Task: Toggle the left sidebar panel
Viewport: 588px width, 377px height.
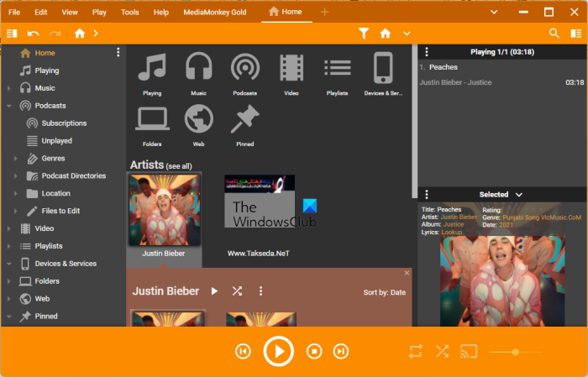Action: pyautogui.click(x=12, y=34)
